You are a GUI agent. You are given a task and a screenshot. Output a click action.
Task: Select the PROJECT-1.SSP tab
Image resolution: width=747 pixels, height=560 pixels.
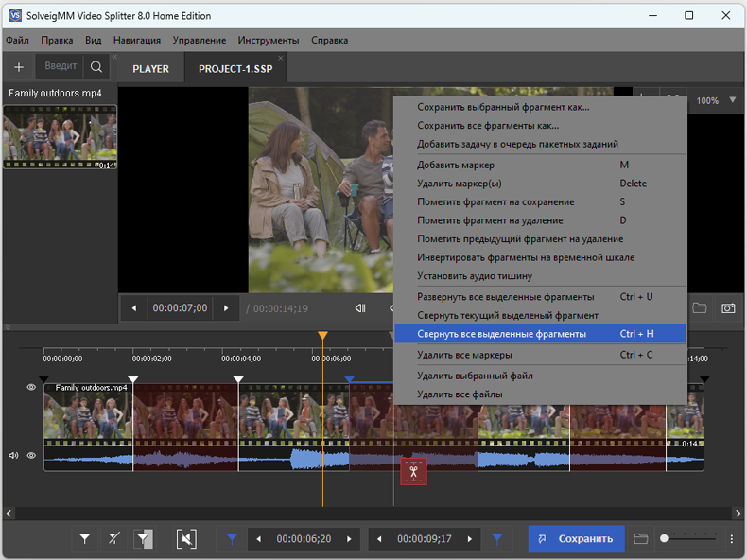(235, 69)
